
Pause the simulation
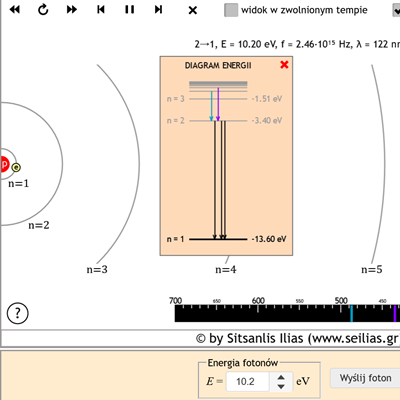[130, 10]
